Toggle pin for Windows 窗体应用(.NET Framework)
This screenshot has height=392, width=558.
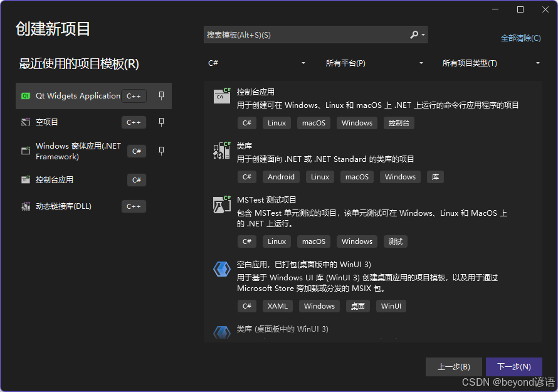161,151
